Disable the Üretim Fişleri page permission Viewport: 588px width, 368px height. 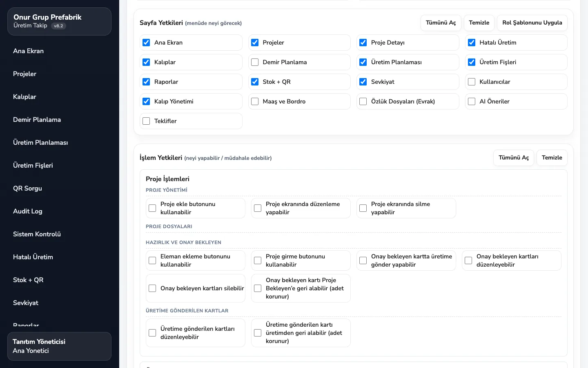point(472,62)
